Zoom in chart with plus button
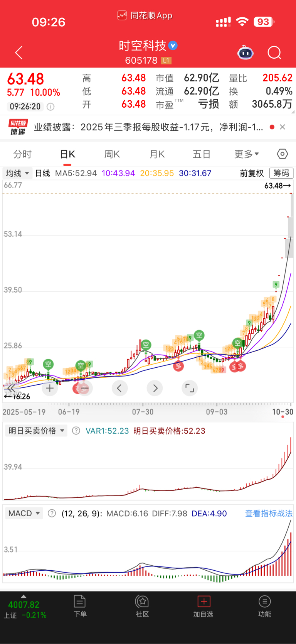Viewport: 296px width, 644px height. click(50, 388)
